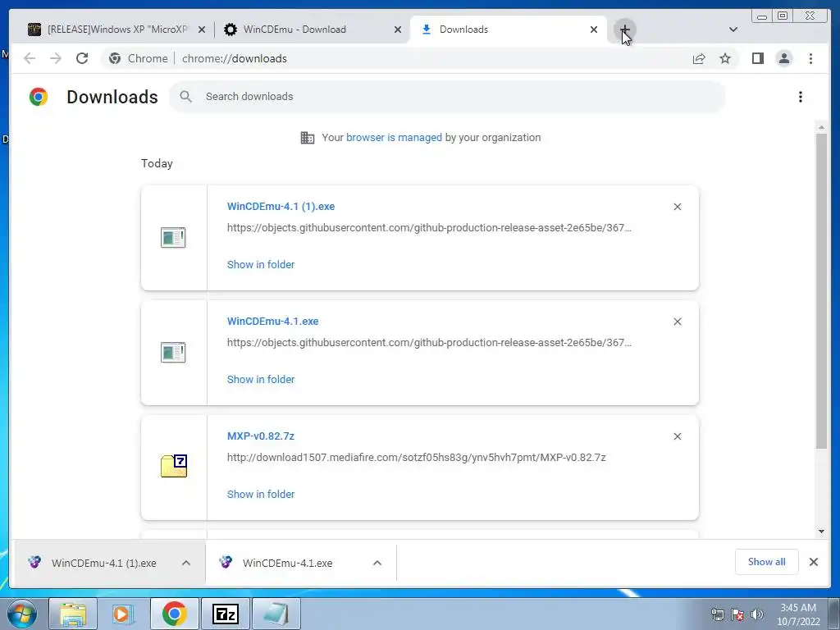The height and width of the screenshot is (630, 840).
Task: Click the managed organization building icon
Action: (308, 138)
